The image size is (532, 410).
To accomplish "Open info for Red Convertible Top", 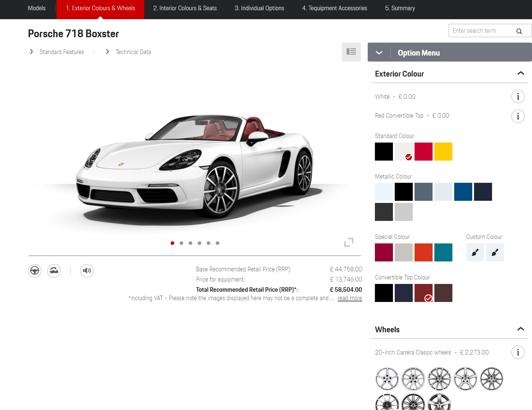I will coord(518,116).
